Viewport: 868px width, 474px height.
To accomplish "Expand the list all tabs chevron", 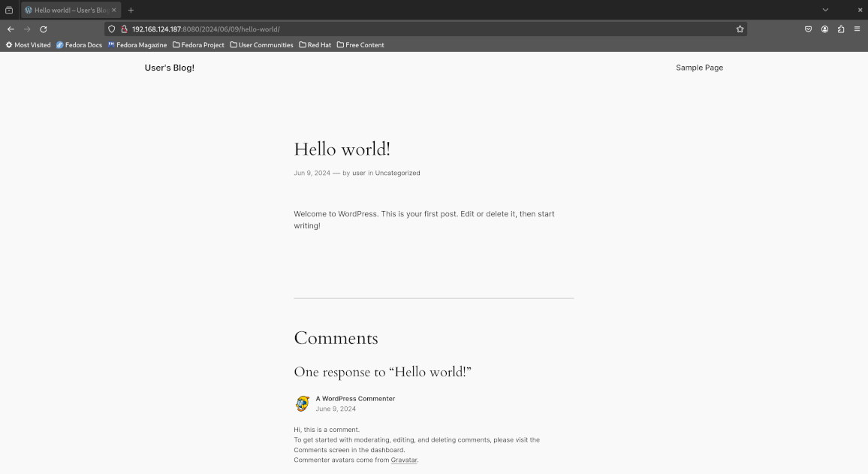I will (x=825, y=10).
